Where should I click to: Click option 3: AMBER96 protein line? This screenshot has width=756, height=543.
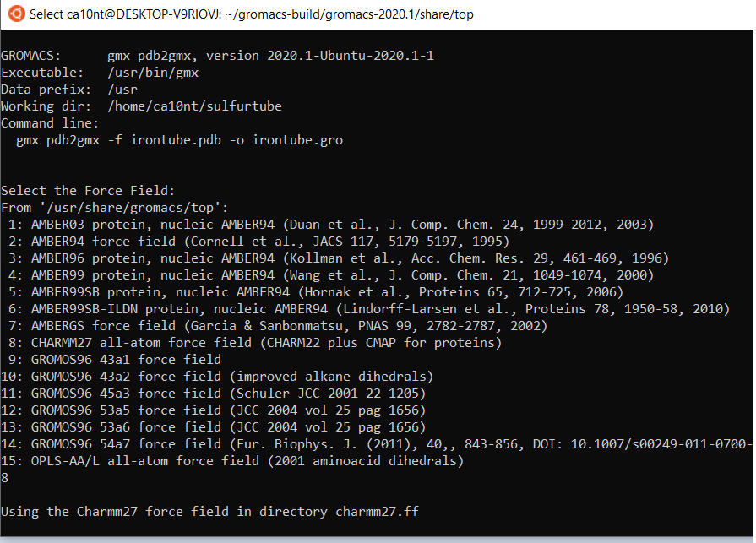(339, 258)
